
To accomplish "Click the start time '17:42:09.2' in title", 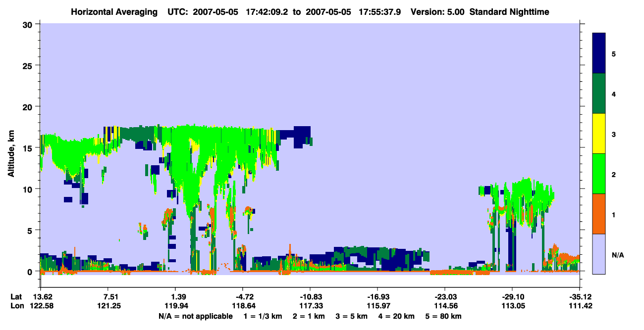I will pyautogui.click(x=268, y=11).
